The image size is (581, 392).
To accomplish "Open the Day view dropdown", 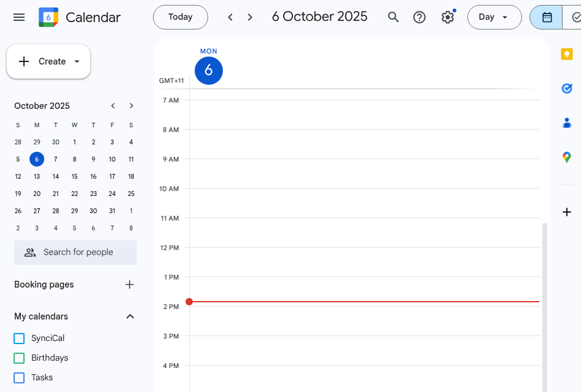I will click(494, 17).
